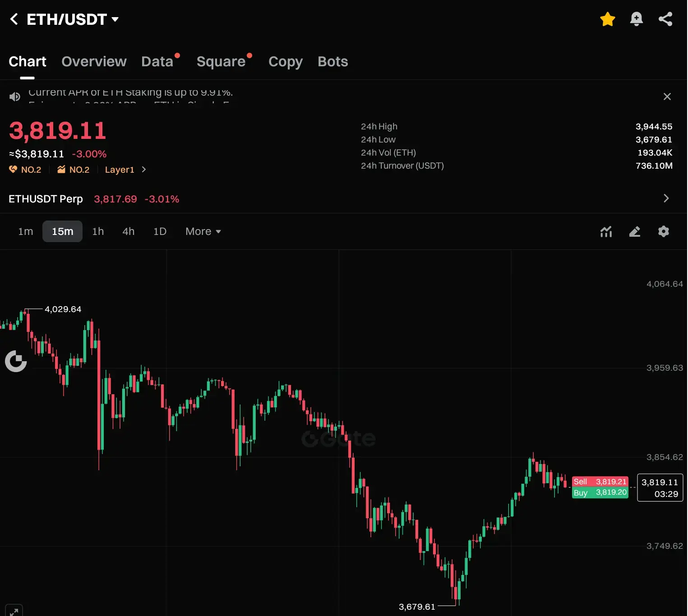Click the 3,854.62 price axis label
This screenshot has width=688, height=616.
[665, 457]
